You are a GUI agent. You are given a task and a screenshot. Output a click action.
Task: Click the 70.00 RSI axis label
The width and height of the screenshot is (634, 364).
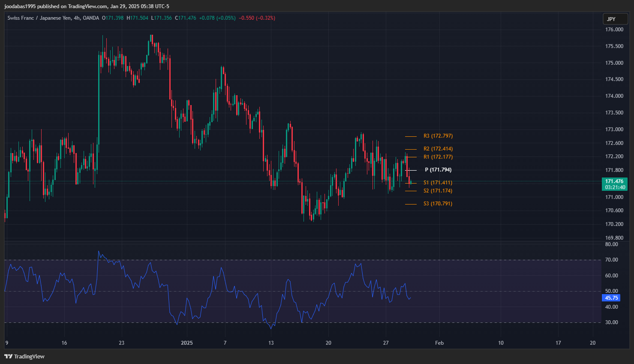[x=611, y=260]
